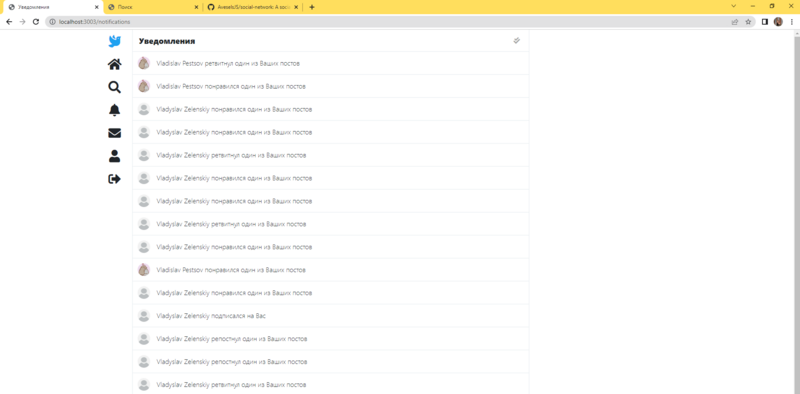Open your profile via the person icon
The image size is (800, 394).
pos(115,156)
